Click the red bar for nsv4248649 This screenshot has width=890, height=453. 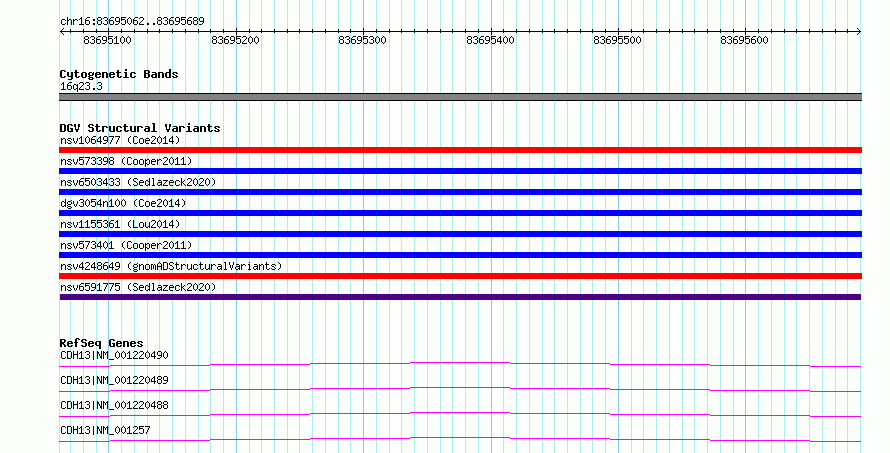460,276
